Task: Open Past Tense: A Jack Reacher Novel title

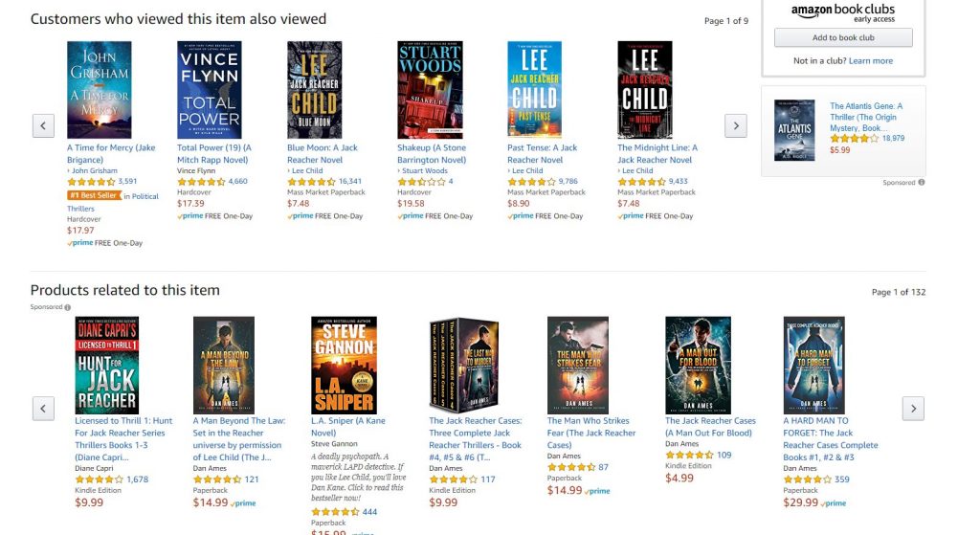Action: 542,154
